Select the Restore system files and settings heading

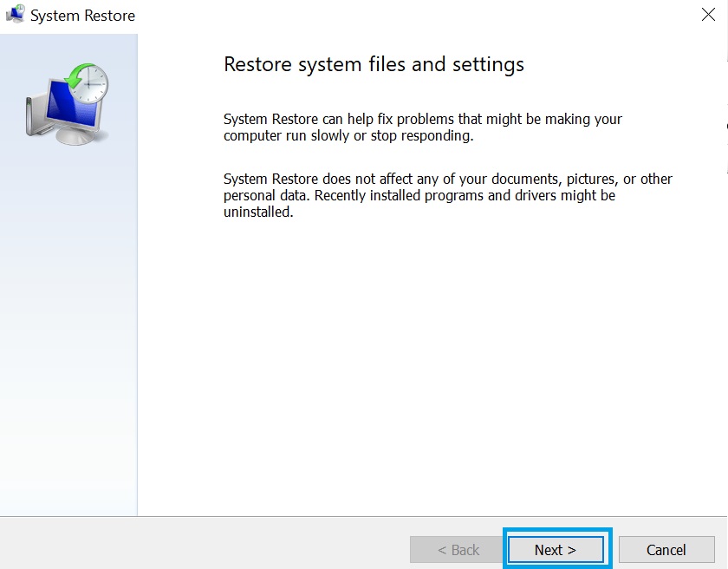374,64
